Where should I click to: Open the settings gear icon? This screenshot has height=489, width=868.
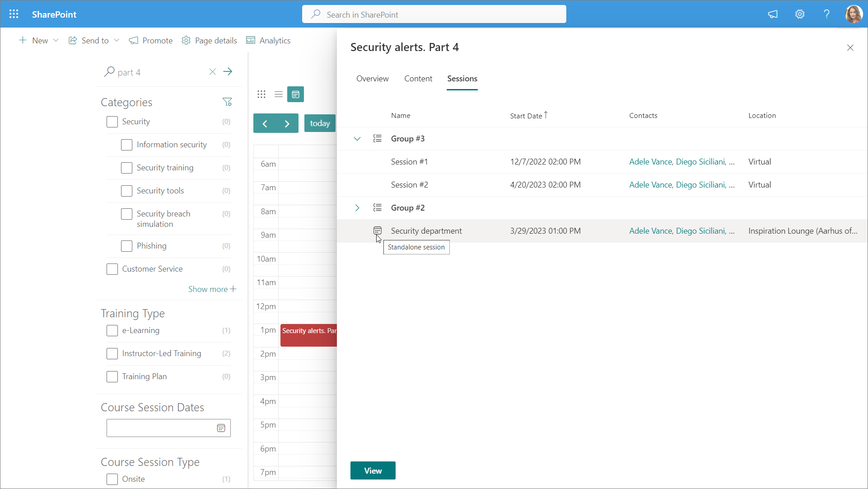[800, 14]
